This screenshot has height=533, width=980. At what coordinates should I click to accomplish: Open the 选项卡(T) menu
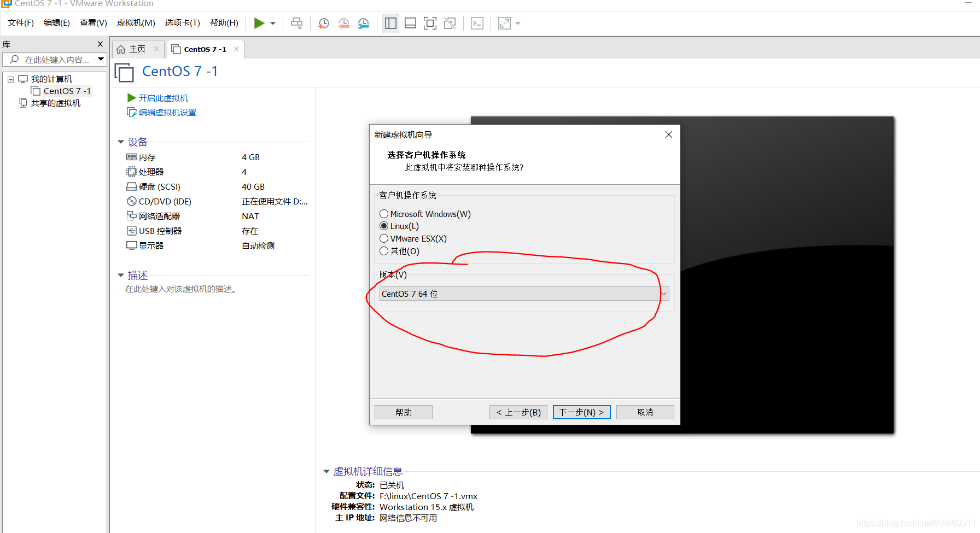point(183,23)
